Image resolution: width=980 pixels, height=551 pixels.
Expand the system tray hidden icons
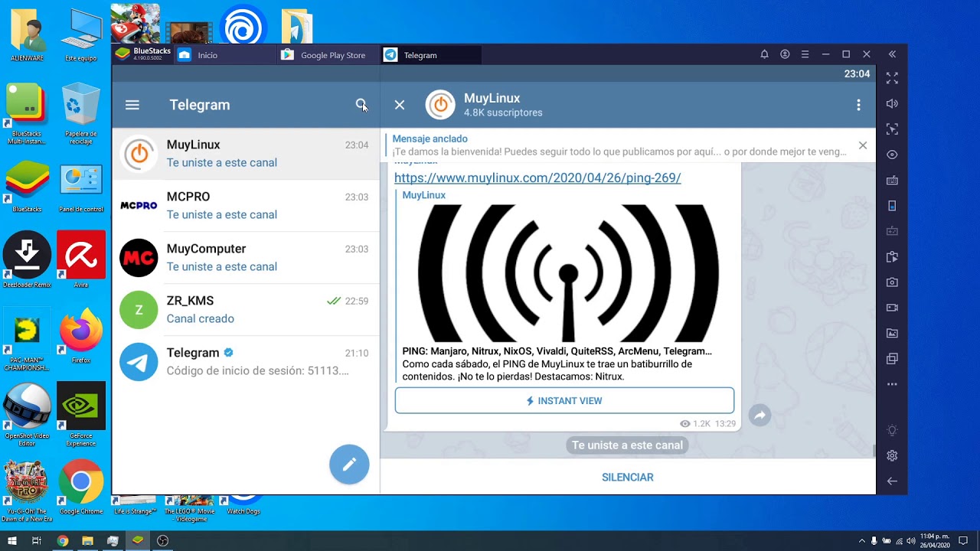coord(862,541)
